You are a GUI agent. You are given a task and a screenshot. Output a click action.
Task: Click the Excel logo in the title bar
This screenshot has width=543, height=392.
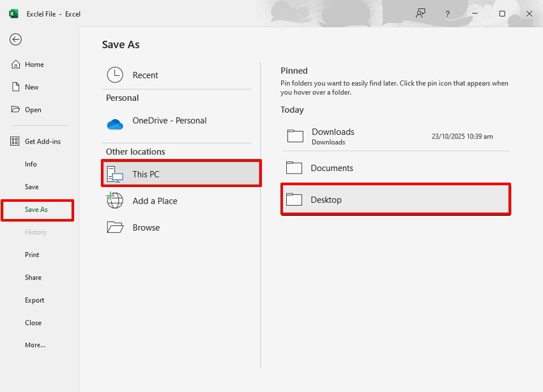[13, 13]
